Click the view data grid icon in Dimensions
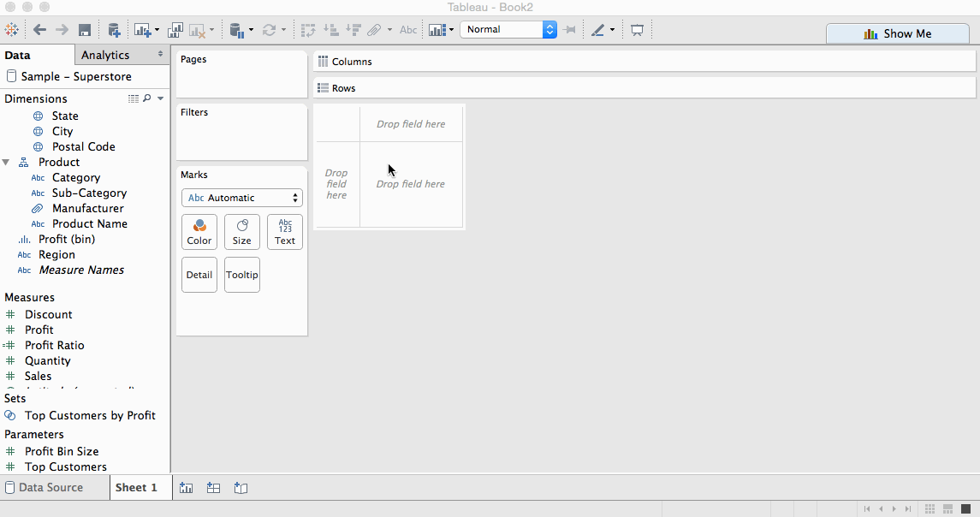The width and height of the screenshot is (980, 517). 134,98
